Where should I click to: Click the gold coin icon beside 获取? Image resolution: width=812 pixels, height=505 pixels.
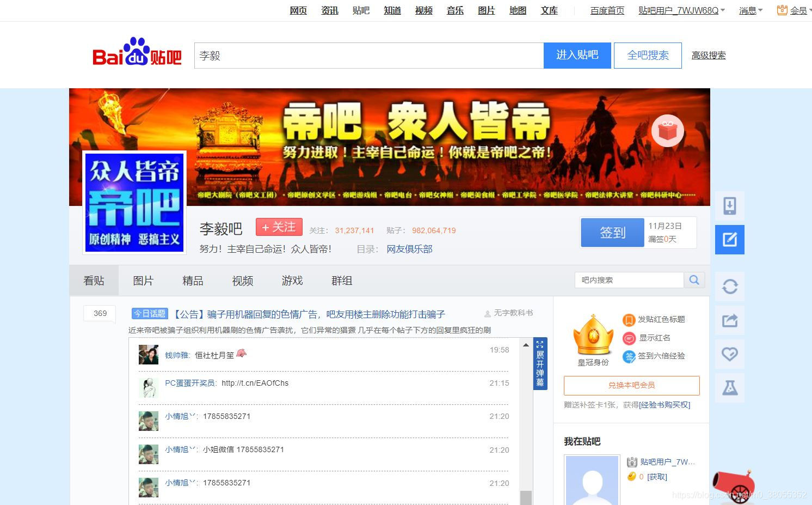point(632,477)
